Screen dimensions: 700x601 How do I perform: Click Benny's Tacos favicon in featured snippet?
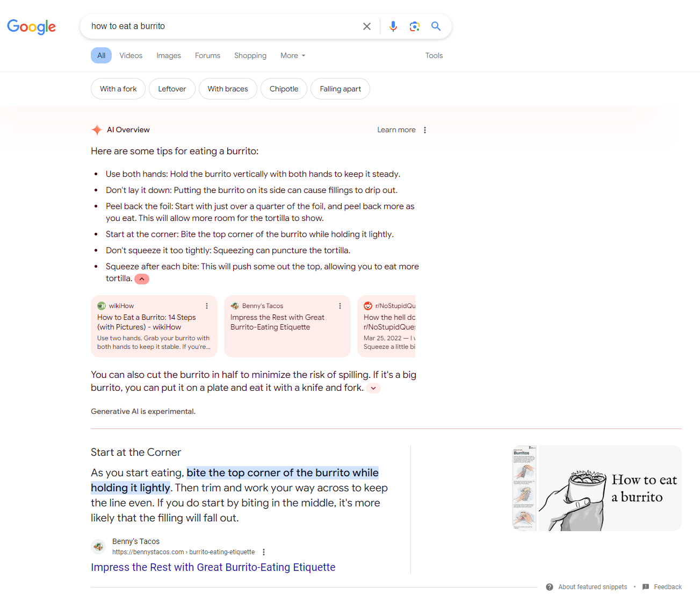(x=98, y=547)
